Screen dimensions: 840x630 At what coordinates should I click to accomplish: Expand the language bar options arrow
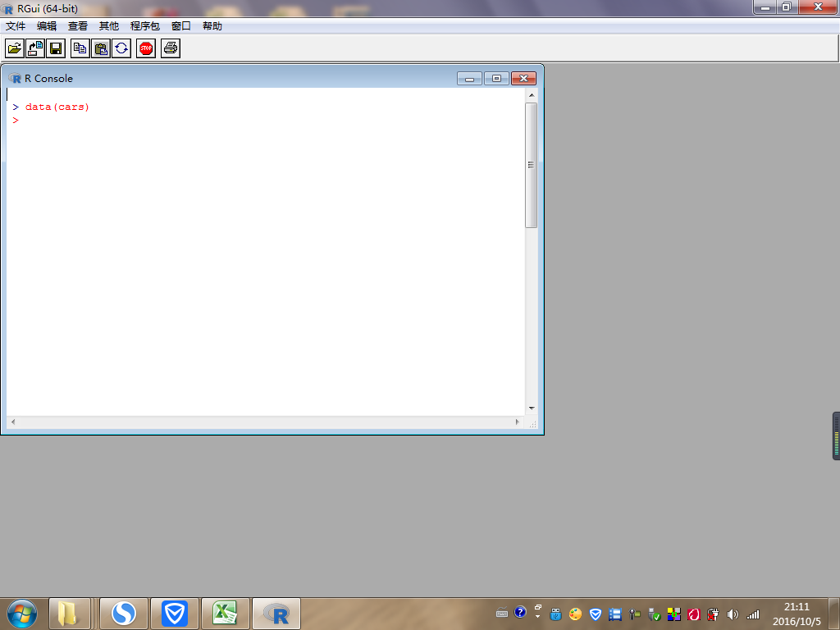[538, 617]
